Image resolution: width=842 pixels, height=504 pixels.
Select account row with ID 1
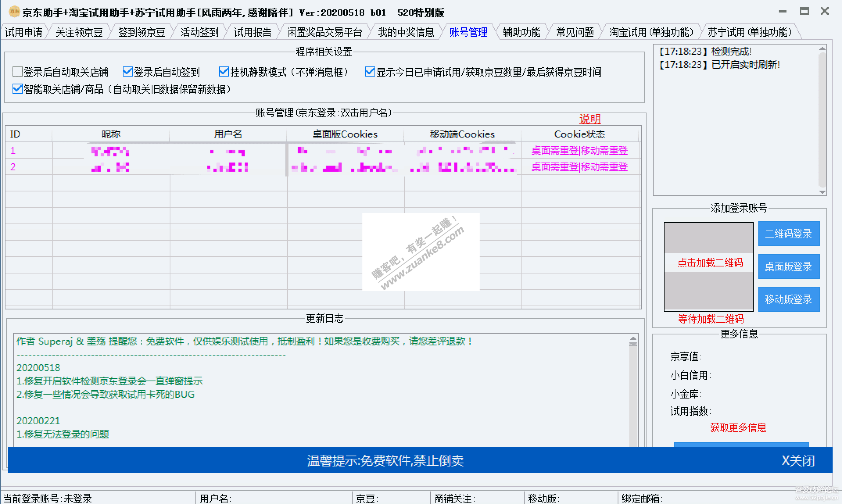click(x=323, y=150)
